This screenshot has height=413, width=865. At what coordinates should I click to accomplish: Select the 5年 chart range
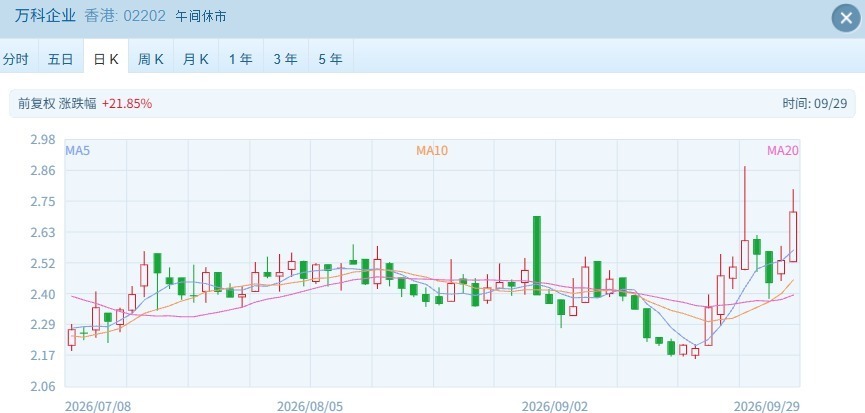(x=330, y=58)
